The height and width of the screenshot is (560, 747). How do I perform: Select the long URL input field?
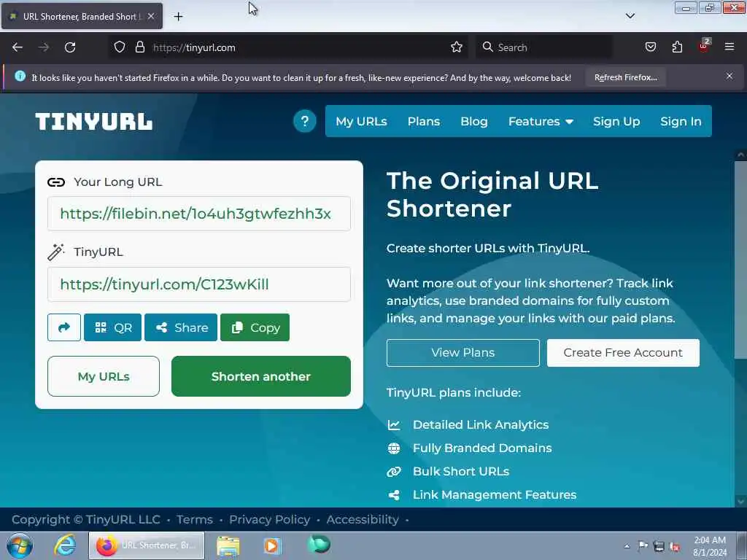click(x=199, y=214)
